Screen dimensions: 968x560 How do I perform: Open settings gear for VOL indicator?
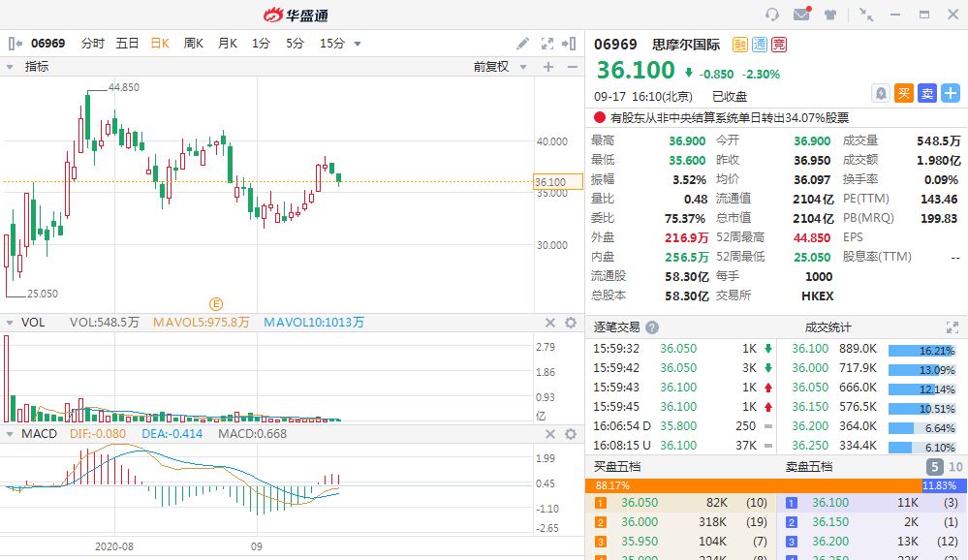pyautogui.click(x=571, y=323)
